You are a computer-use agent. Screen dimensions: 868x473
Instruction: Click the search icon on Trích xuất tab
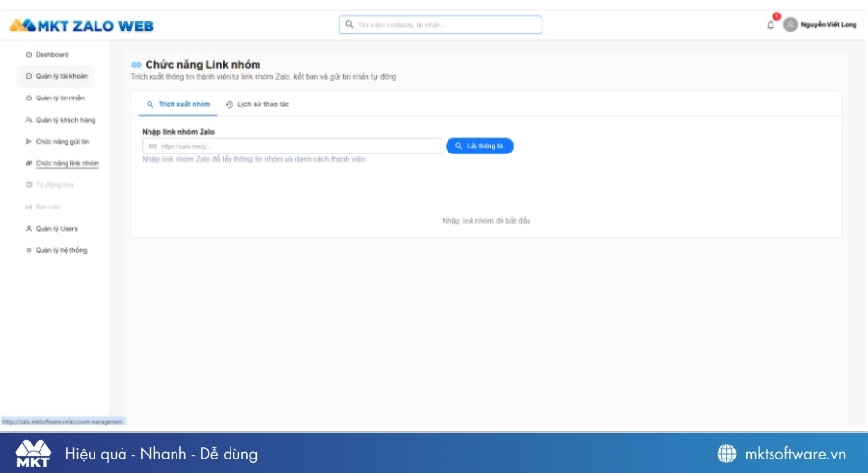pos(149,104)
